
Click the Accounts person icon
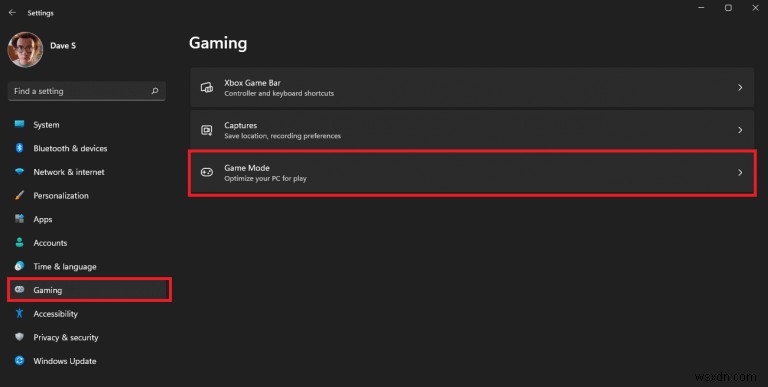[x=20, y=242]
